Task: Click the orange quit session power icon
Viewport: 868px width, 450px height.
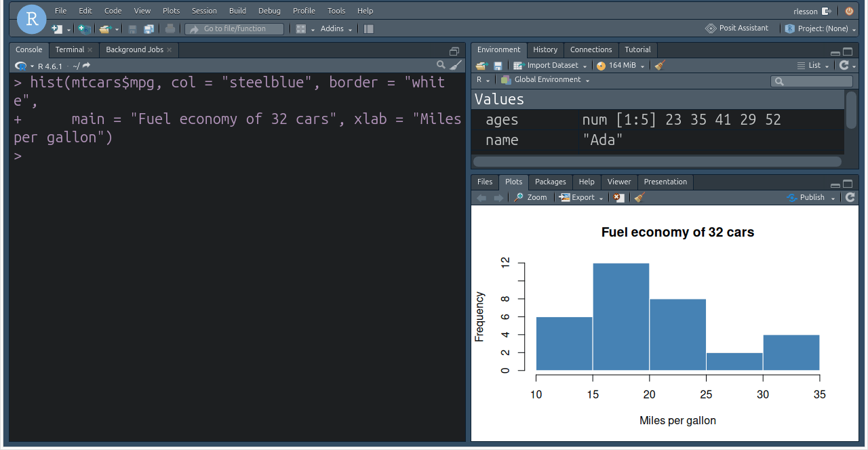Action: [x=849, y=11]
